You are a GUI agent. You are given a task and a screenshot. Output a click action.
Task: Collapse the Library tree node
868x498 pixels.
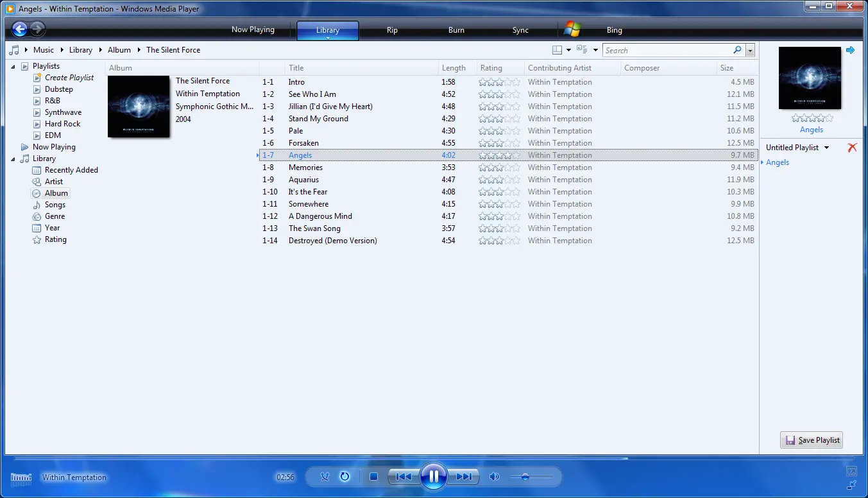tap(13, 159)
